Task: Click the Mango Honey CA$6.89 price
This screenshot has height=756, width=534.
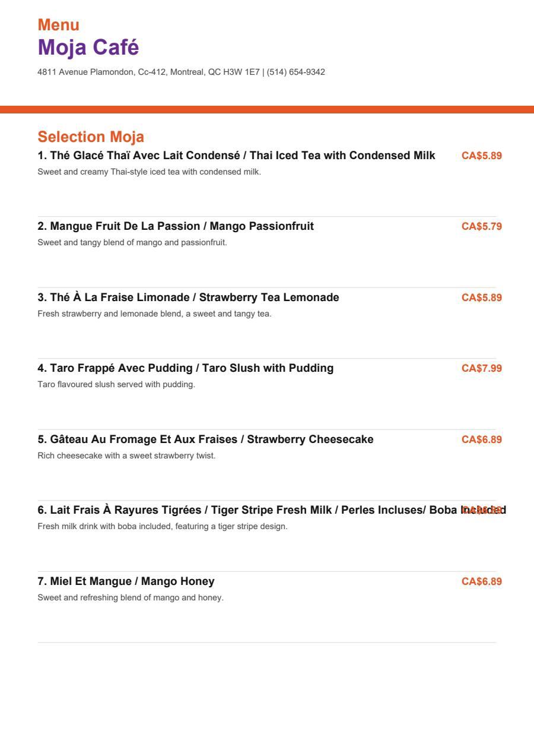Action: point(482,581)
